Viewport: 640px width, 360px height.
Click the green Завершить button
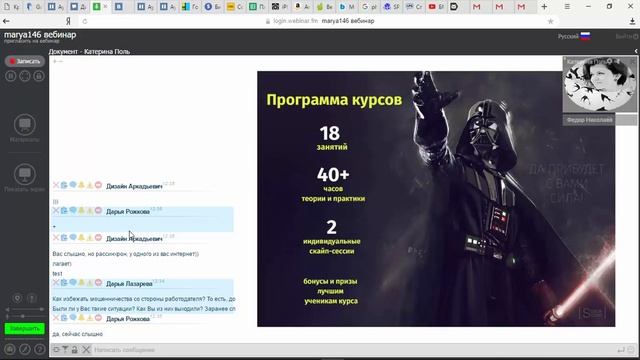(x=24, y=329)
